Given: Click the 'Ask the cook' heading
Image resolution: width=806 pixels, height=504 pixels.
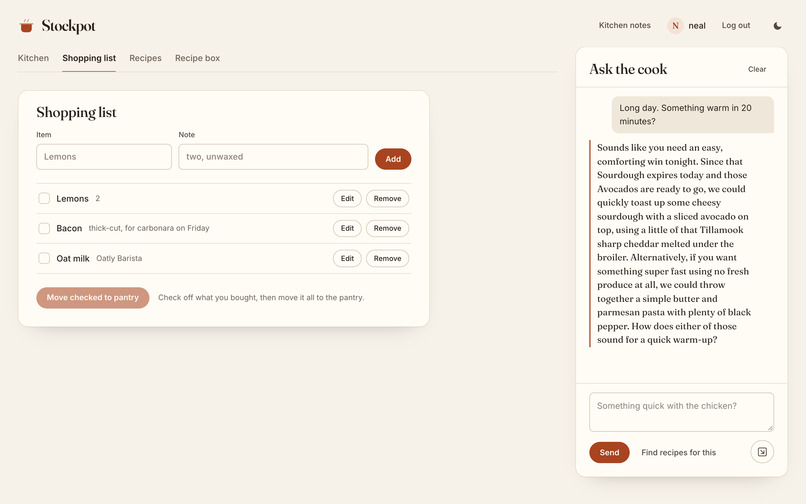Looking at the screenshot, I should coord(628,69).
